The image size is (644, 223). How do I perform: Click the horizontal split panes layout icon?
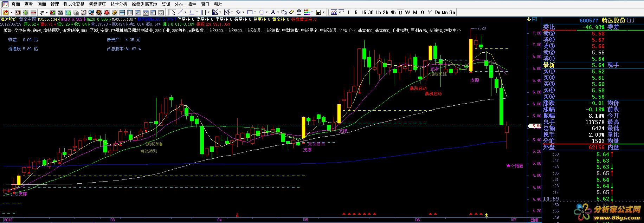click(x=122, y=13)
